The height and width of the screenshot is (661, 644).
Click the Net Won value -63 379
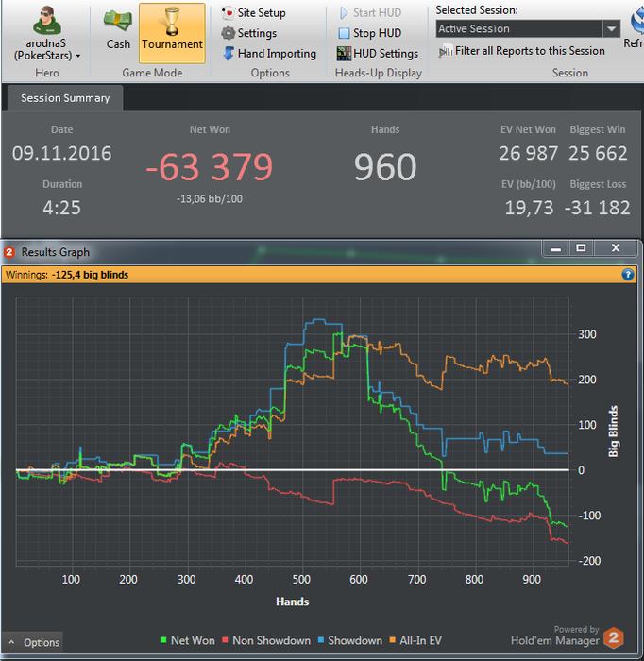click(x=210, y=167)
